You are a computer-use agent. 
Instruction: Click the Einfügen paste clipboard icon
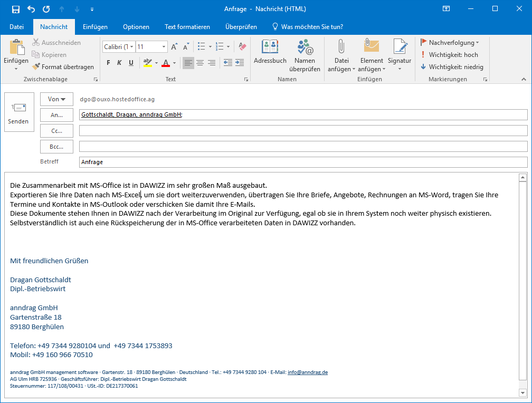pyautogui.click(x=16, y=47)
